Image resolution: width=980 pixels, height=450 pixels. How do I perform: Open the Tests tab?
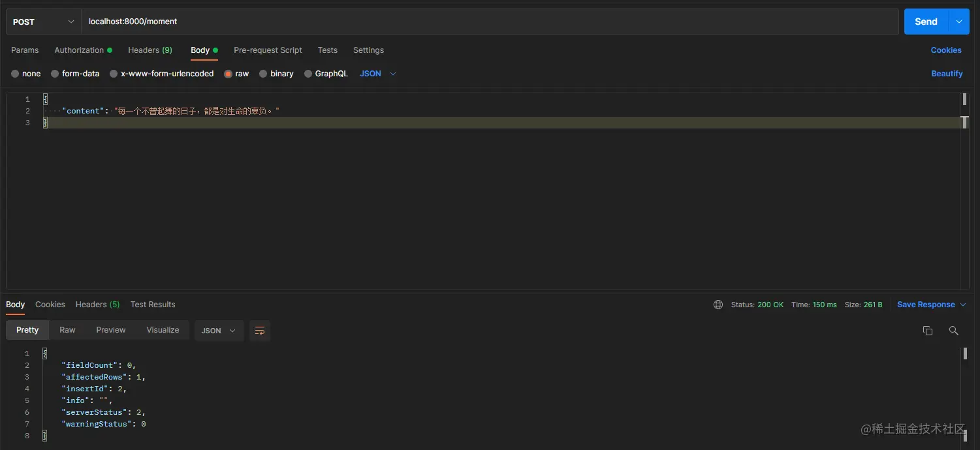[328, 50]
